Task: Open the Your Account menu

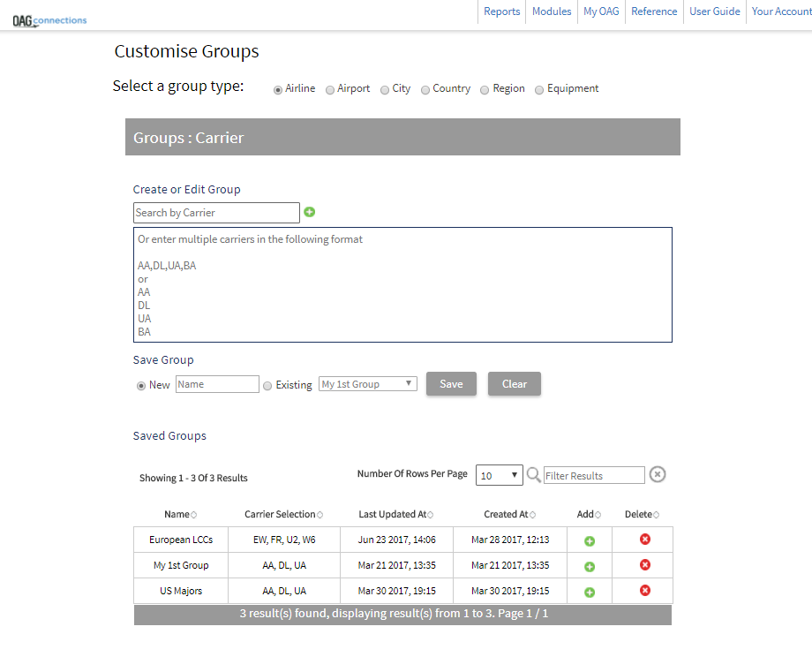Action: pos(781,11)
